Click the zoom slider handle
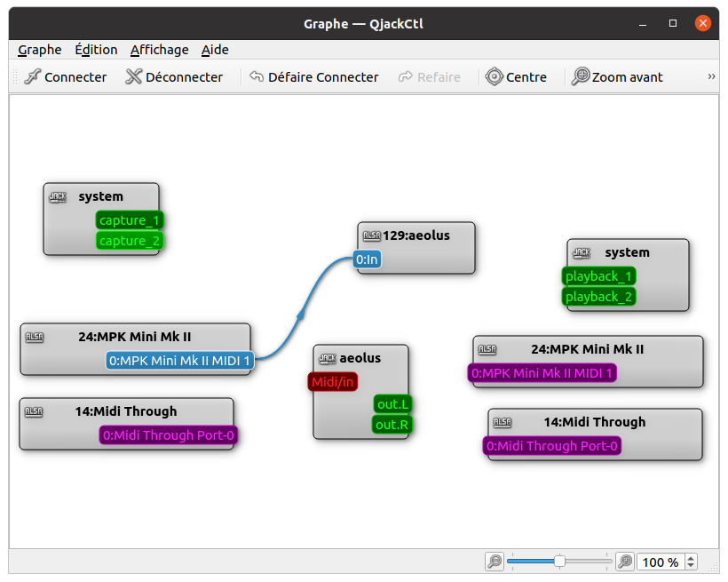 click(x=559, y=562)
